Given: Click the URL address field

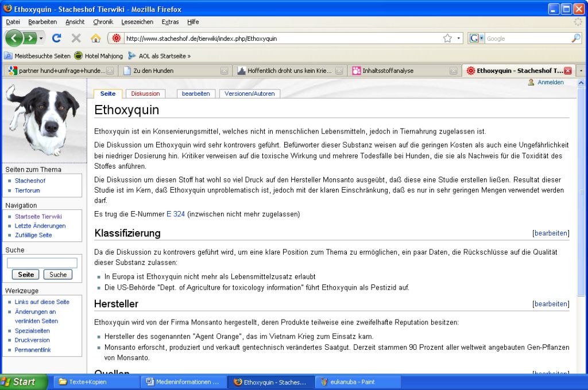Looking at the screenshot, I should coord(284,38).
